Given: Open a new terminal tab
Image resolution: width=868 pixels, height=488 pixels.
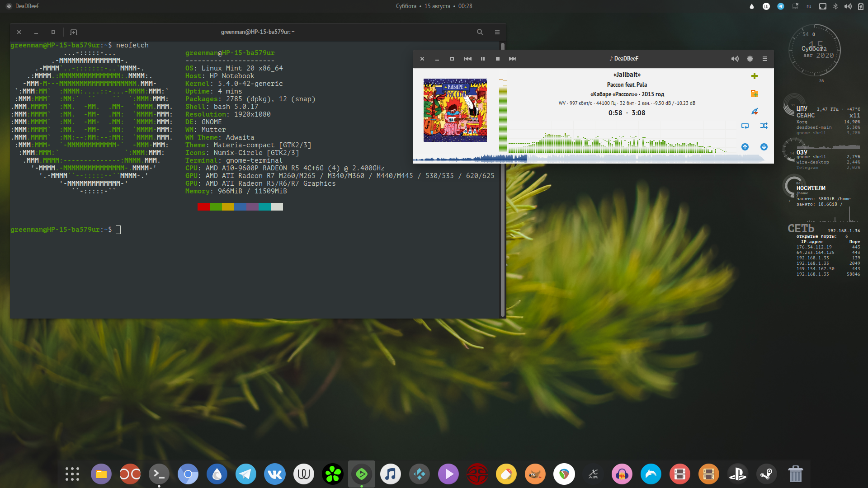Looking at the screenshot, I should (74, 32).
